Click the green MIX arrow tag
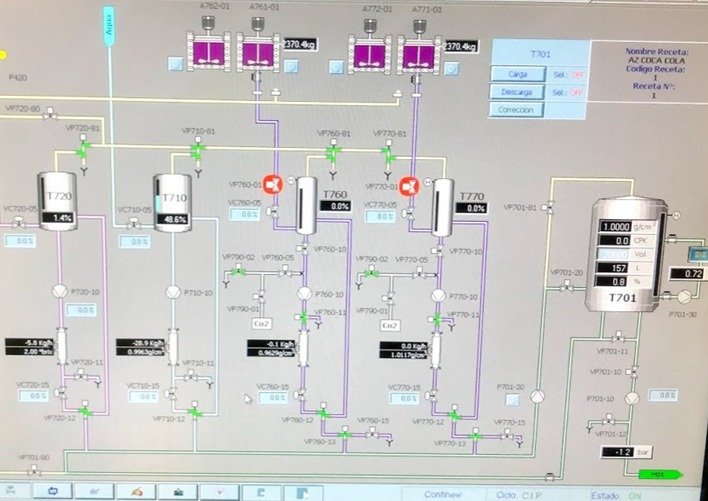 point(656,474)
